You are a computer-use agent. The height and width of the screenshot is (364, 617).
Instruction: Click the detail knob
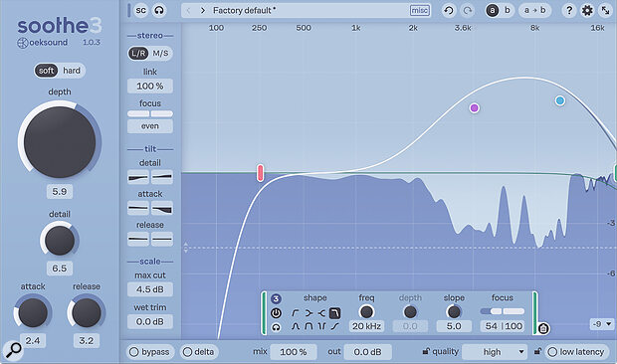coord(60,240)
